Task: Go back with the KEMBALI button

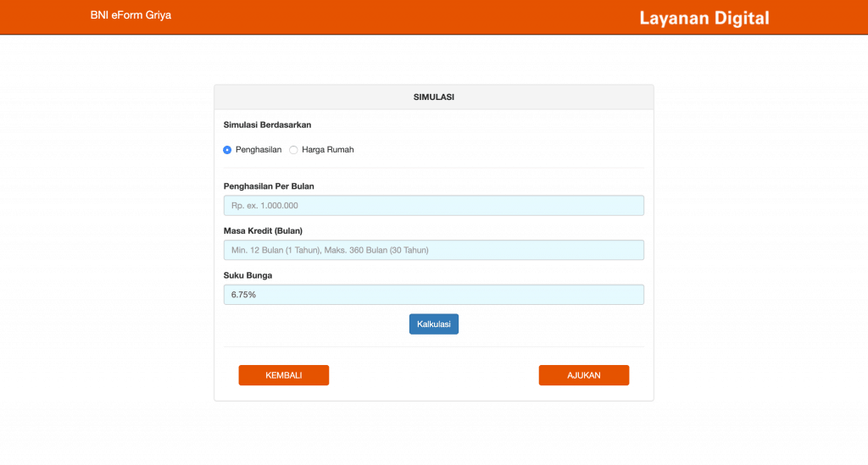Action: [x=283, y=375]
